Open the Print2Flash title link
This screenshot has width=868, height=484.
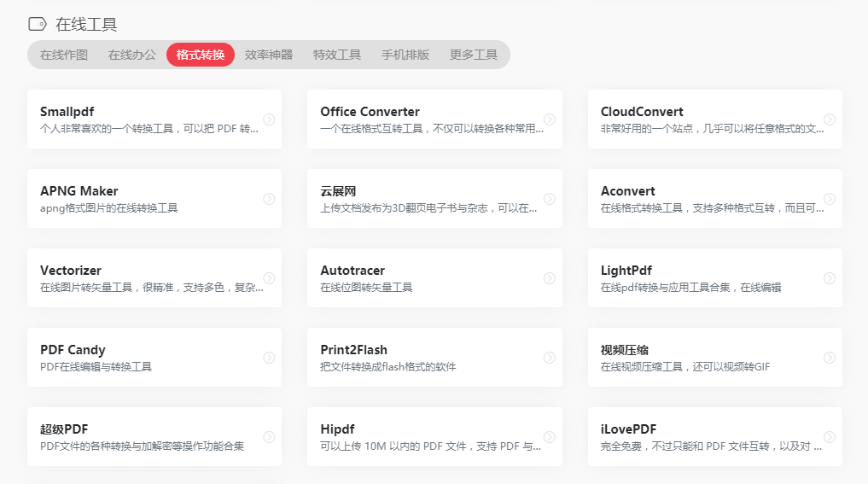tap(353, 350)
